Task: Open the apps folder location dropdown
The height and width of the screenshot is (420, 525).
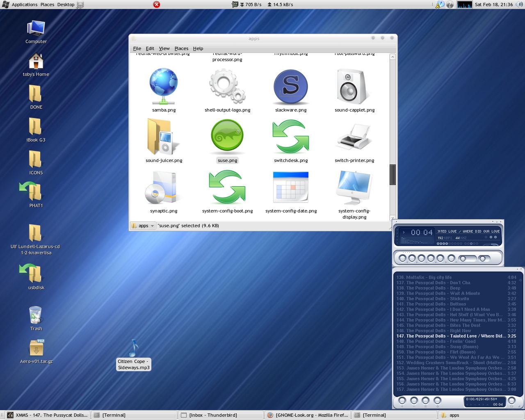Action: (143, 226)
